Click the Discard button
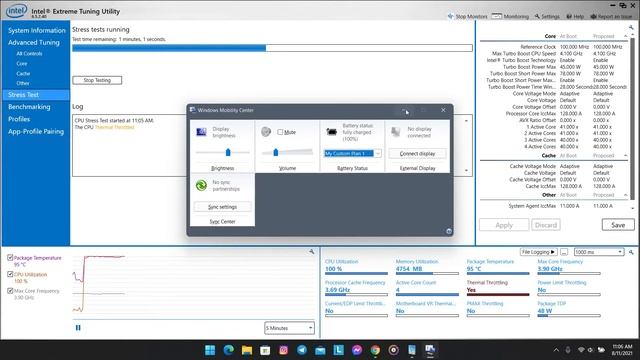Screen dimensions: 640x360 click(x=546, y=225)
